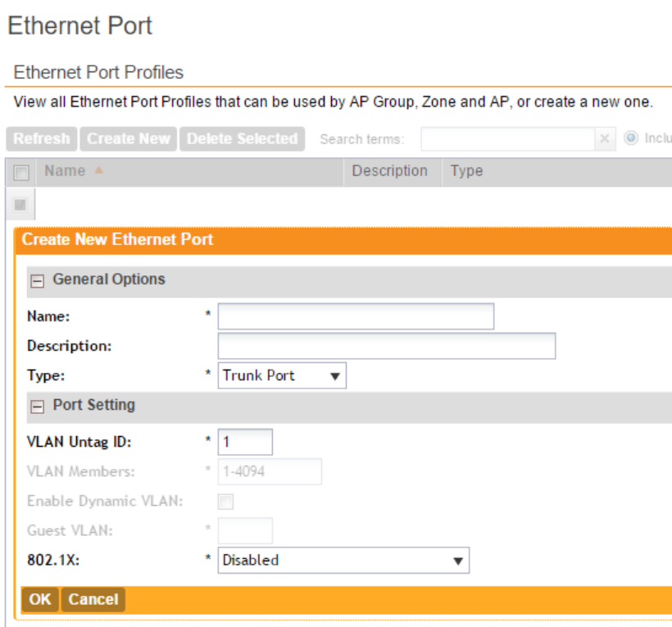Sort by the Description column header
This screenshot has width=672, height=627.
click(389, 170)
